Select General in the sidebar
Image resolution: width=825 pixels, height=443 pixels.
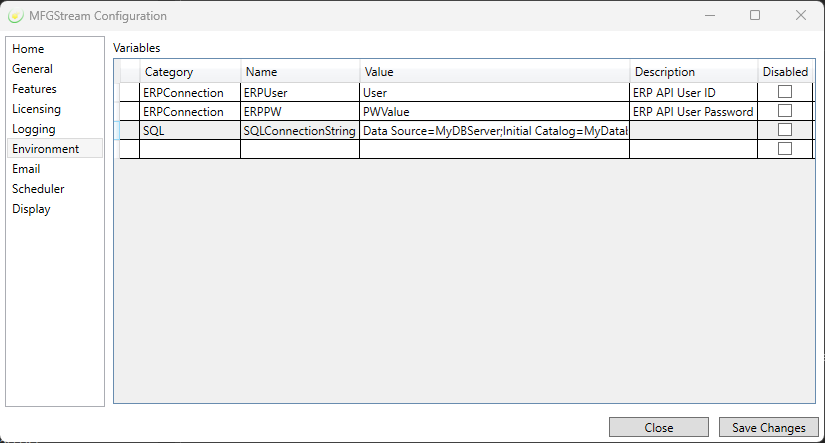32,69
